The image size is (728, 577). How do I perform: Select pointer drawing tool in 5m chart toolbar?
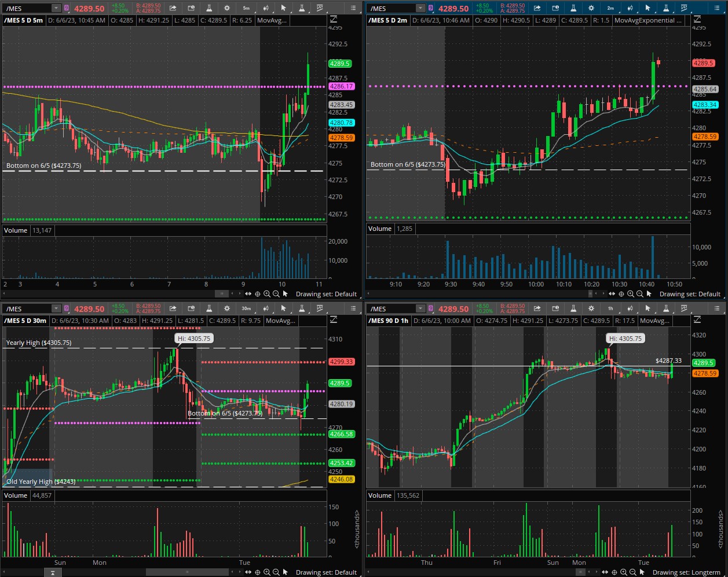283,8
